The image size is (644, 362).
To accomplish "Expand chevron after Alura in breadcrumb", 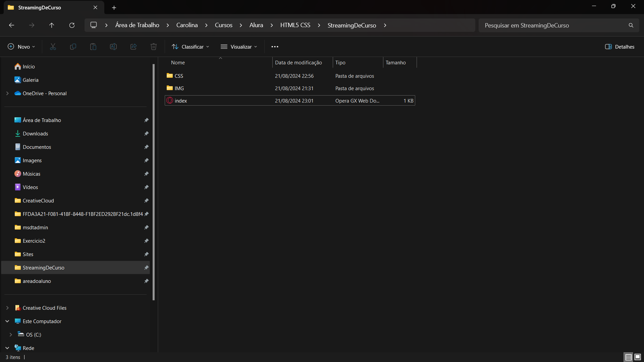I will coord(272,25).
